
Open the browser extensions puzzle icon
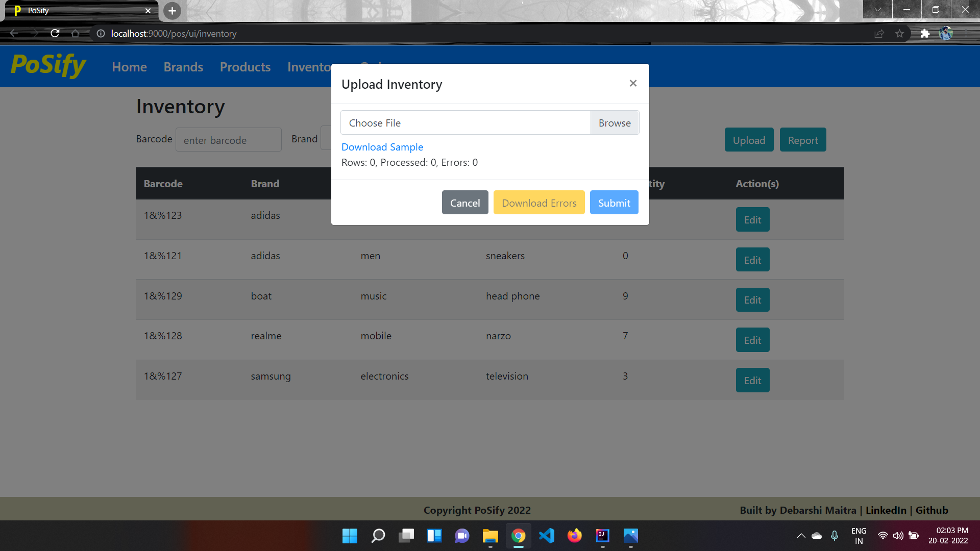tap(925, 34)
